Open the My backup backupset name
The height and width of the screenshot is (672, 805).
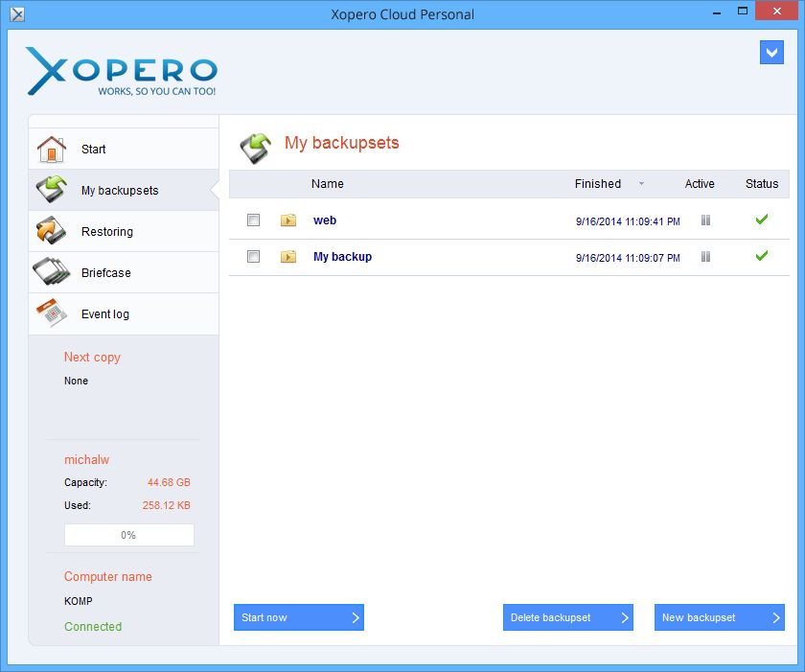341,256
